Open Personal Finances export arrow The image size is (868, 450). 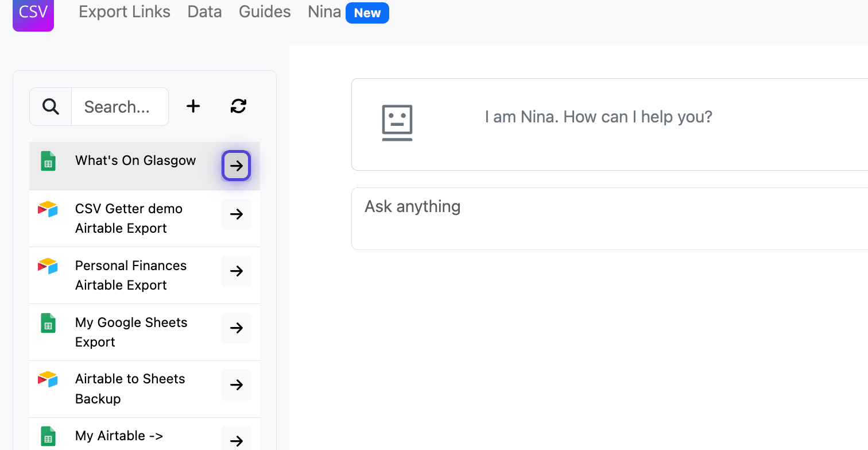click(x=237, y=271)
